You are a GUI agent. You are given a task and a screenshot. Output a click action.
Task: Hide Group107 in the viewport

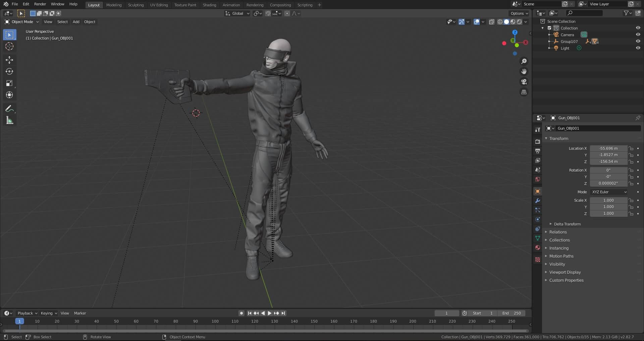pos(638,41)
